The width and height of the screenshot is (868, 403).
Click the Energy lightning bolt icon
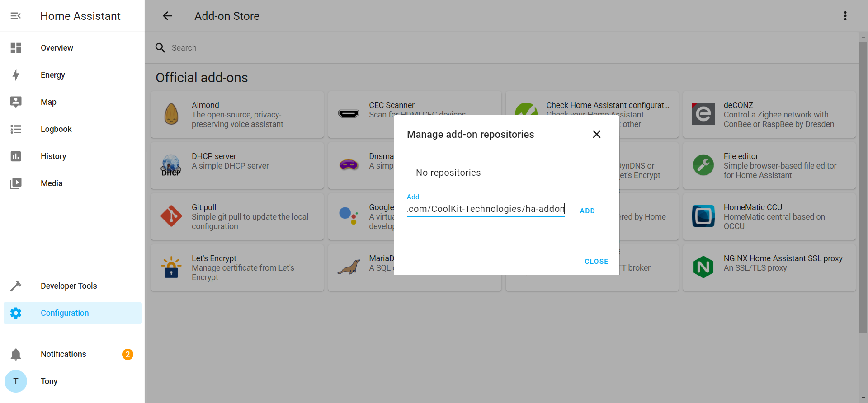(16, 75)
